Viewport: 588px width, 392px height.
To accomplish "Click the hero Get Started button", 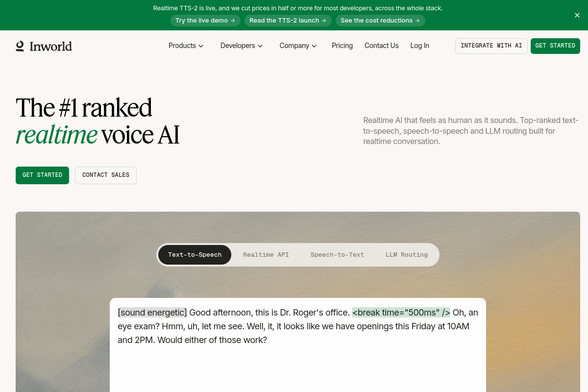I will (42, 175).
